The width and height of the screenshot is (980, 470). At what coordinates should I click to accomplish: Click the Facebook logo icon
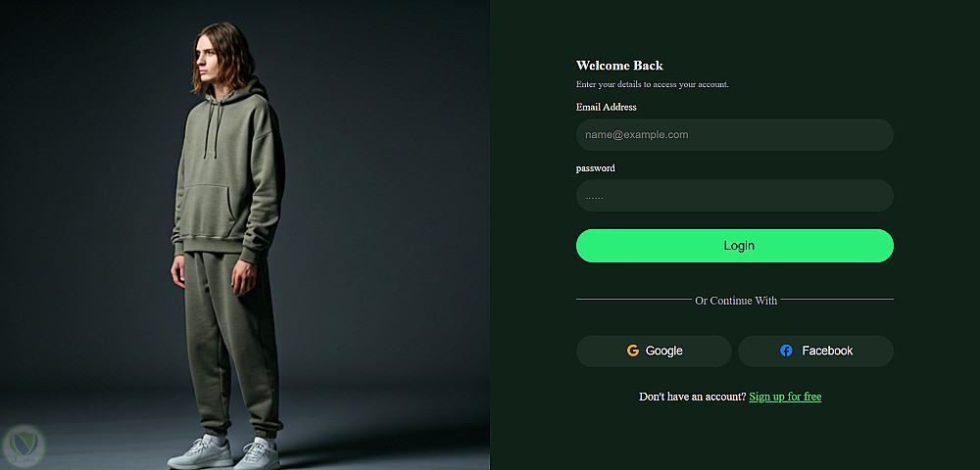[786, 351]
